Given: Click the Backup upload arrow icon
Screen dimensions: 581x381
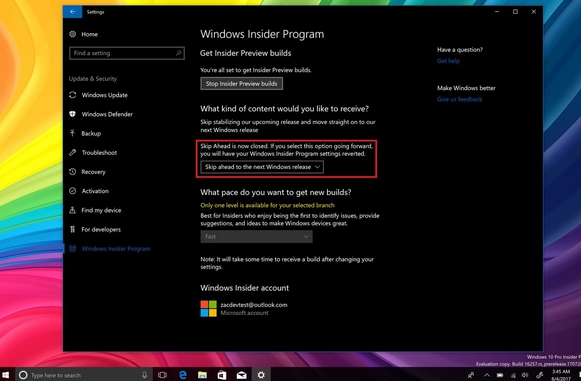Looking at the screenshot, I should click(x=73, y=133).
